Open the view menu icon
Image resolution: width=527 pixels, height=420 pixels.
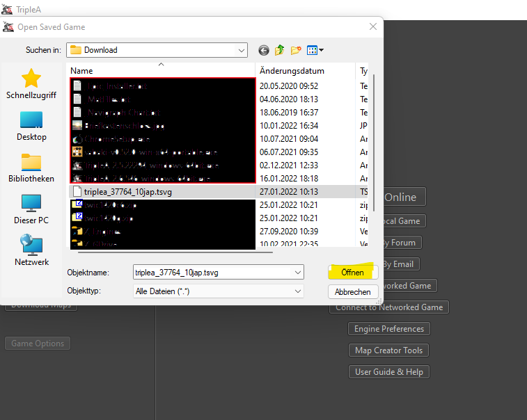tap(315, 50)
